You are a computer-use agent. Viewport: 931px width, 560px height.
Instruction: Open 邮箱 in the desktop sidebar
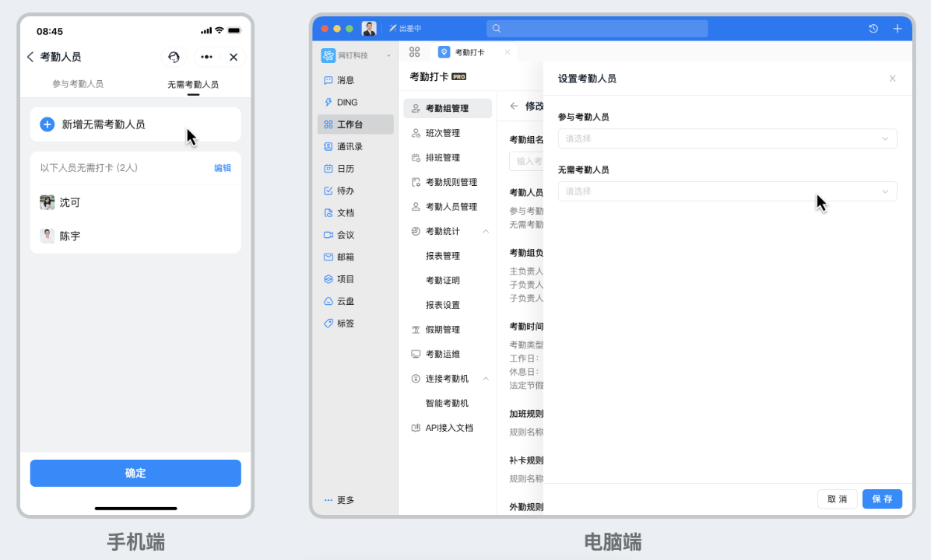tap(356, 257)
